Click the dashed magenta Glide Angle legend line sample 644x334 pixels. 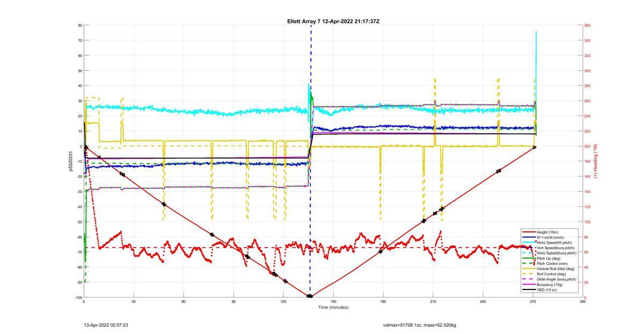point(529,279)
